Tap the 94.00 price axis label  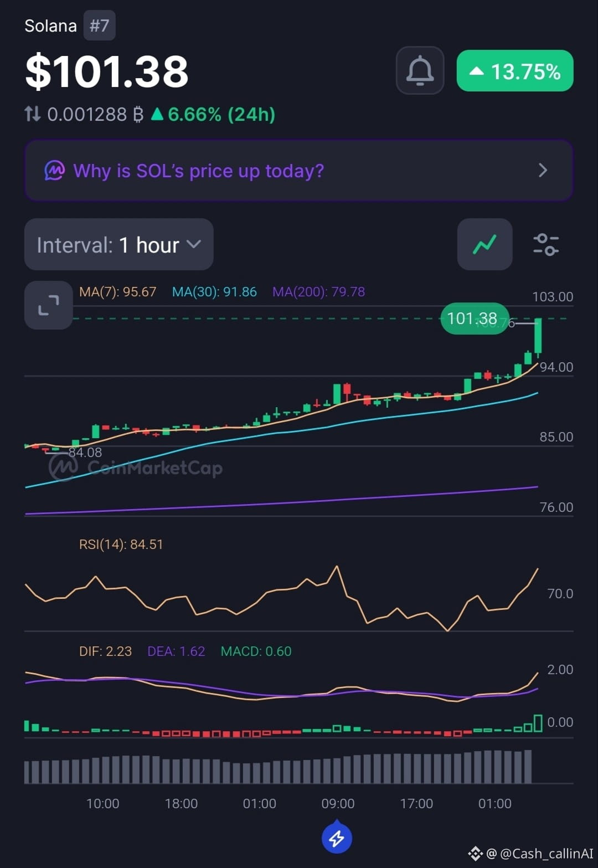point(556,367)
